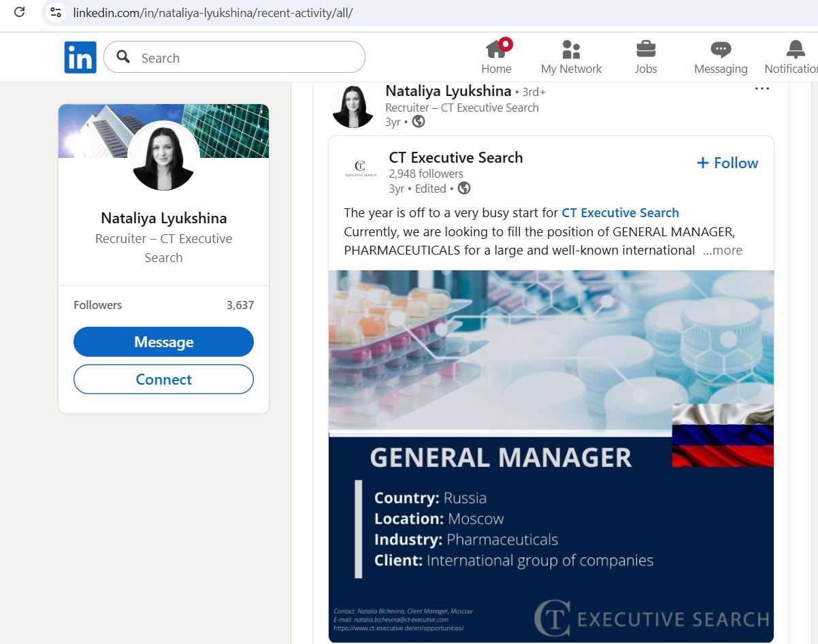
Task: Open the My Network icon
Action: point(571,50)
